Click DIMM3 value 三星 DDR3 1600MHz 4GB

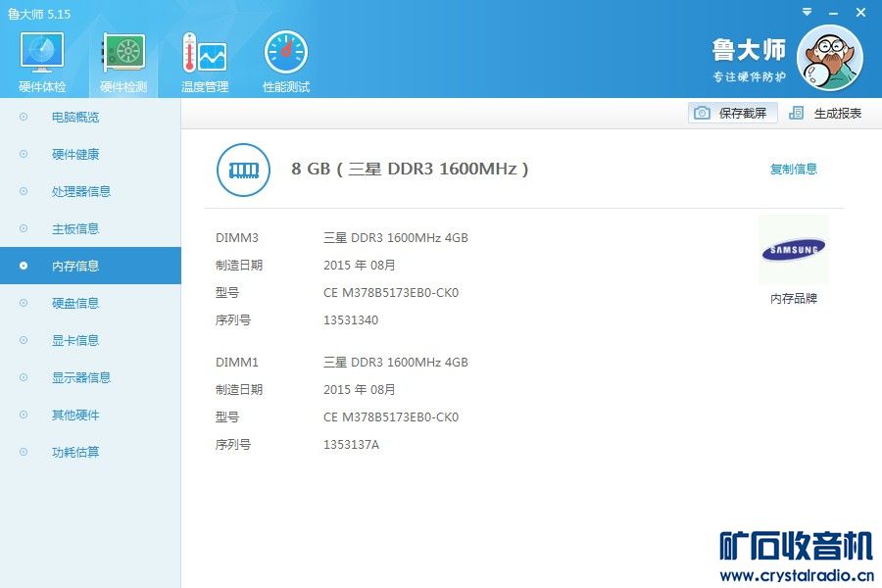coord(396,237)
